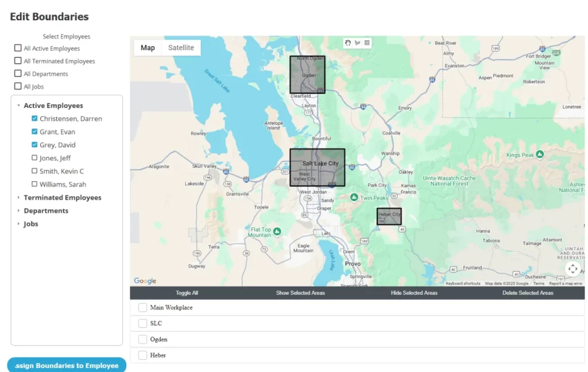Click the four-arrow pan control on the map
Screen dimensions: 588x372
point(572,269)
